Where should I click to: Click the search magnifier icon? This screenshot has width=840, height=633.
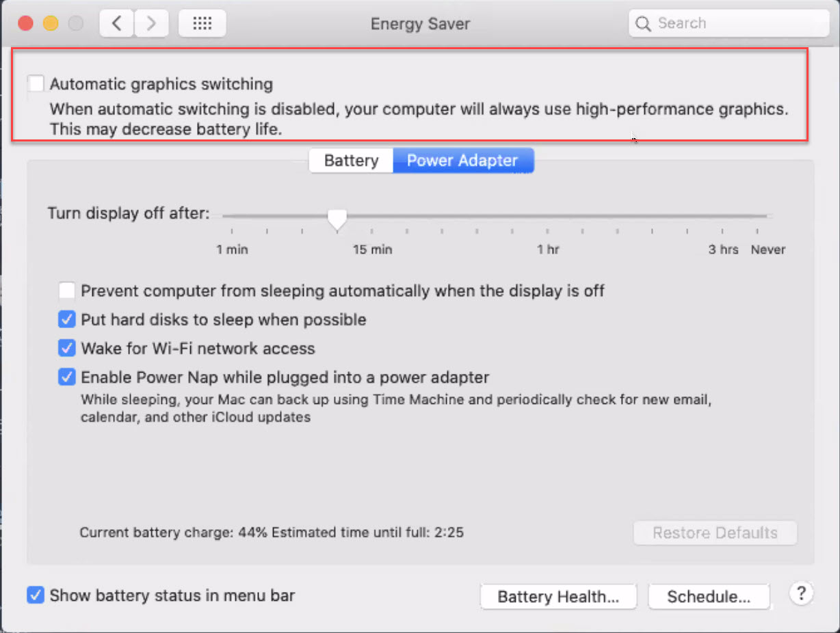click(642, 23)
